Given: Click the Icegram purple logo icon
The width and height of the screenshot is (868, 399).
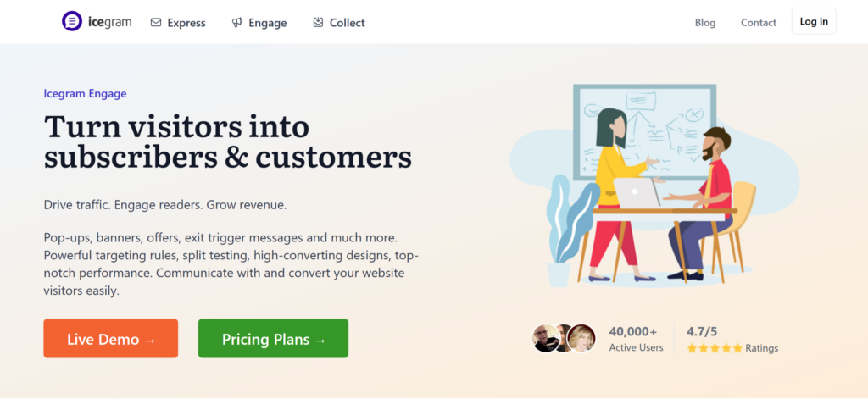Looking at the screenshot, I should 72,21.
